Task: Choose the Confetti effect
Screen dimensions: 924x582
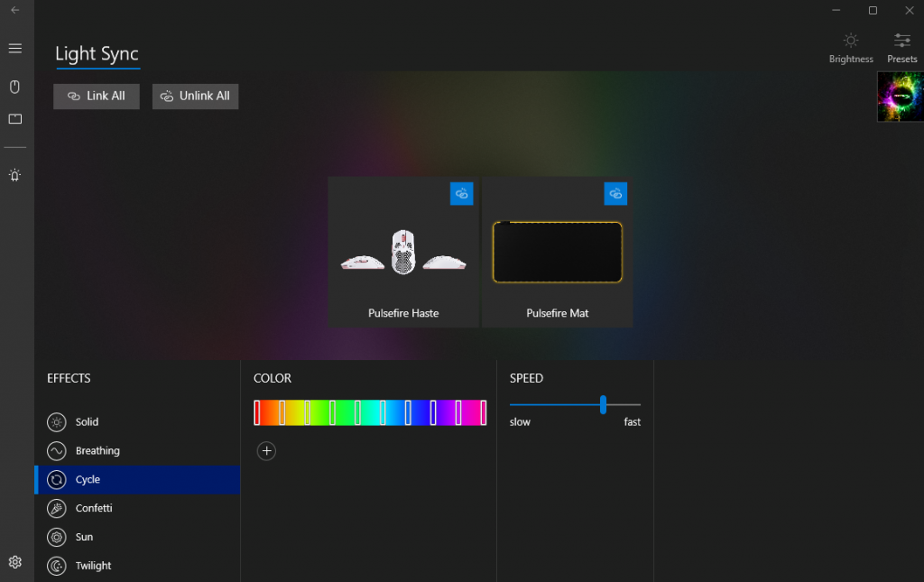Action: [93, 508]
